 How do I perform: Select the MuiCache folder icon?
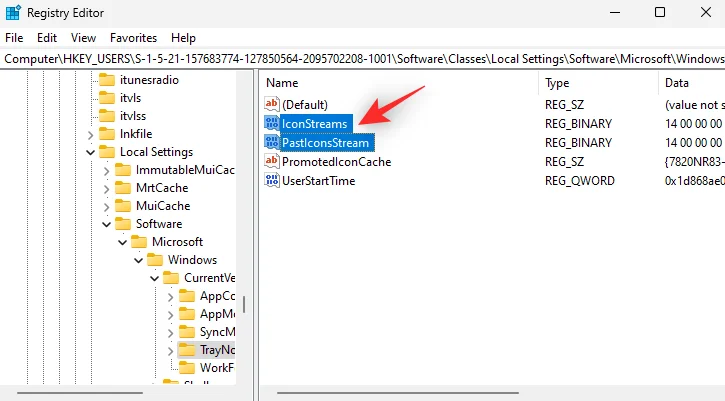(x=123, y=206)
